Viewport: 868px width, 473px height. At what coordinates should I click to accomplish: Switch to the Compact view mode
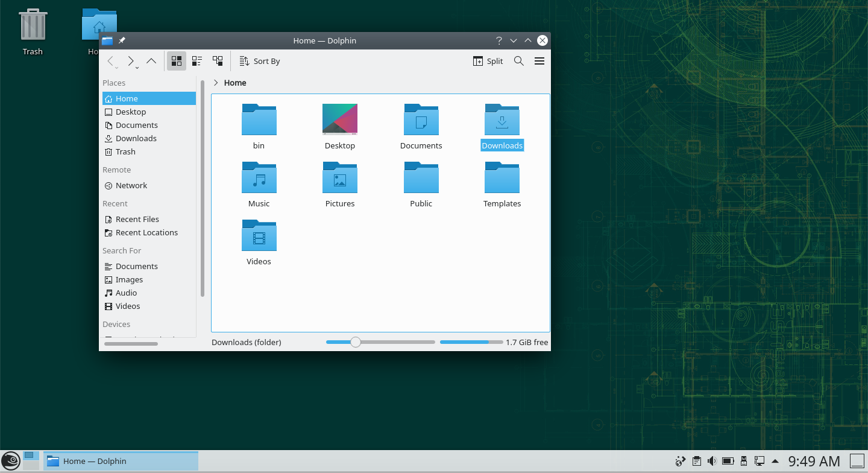click(x=197, y=60)
